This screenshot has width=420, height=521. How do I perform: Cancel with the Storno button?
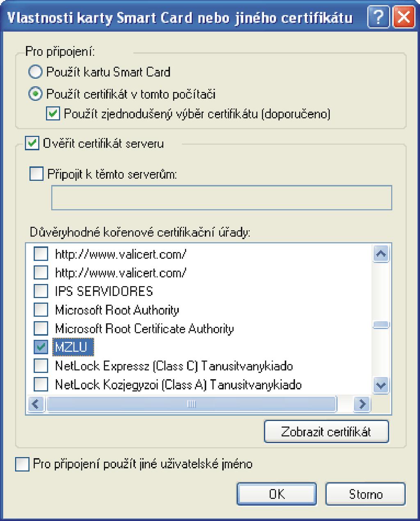click(365, 494)
